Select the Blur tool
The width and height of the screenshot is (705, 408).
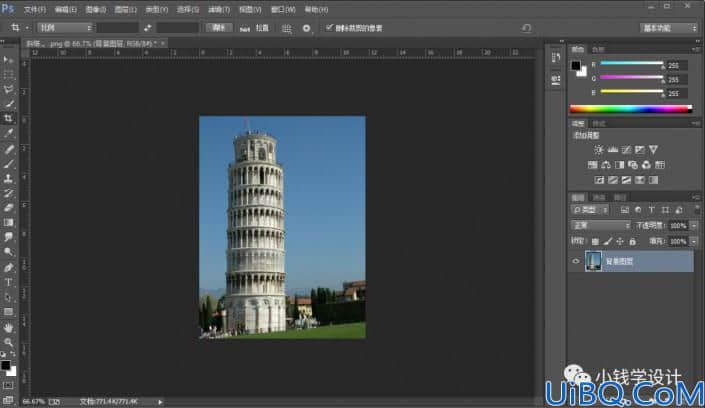8,237
